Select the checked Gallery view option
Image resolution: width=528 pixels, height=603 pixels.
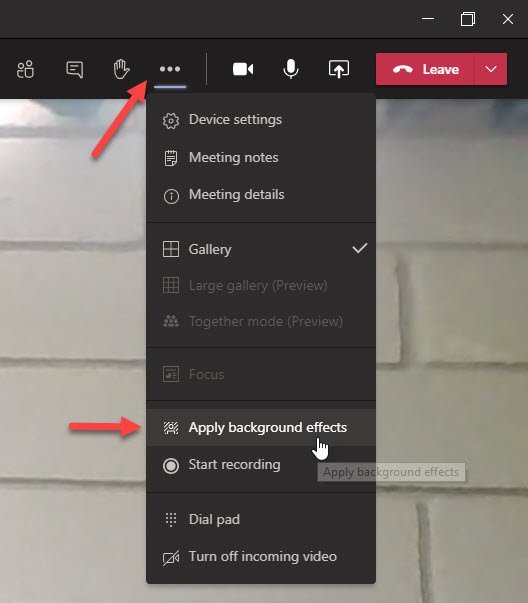pyautogui.click(x=261, y=249)
